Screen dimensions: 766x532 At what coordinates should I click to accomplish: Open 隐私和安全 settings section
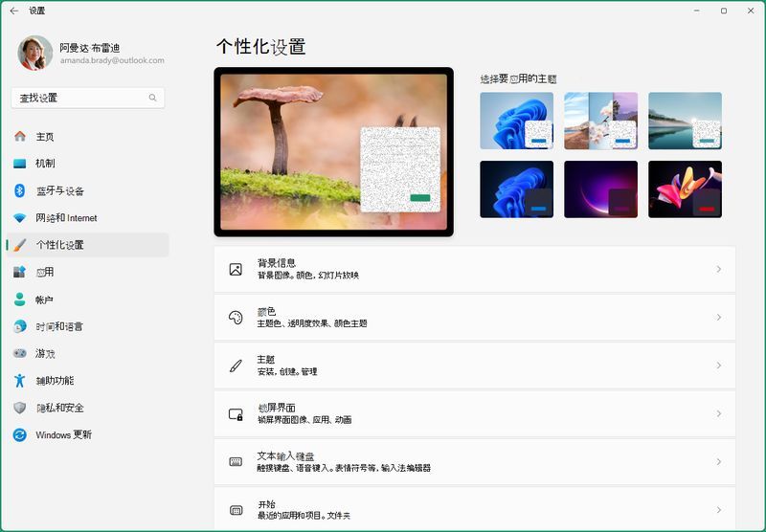point(87,408)
